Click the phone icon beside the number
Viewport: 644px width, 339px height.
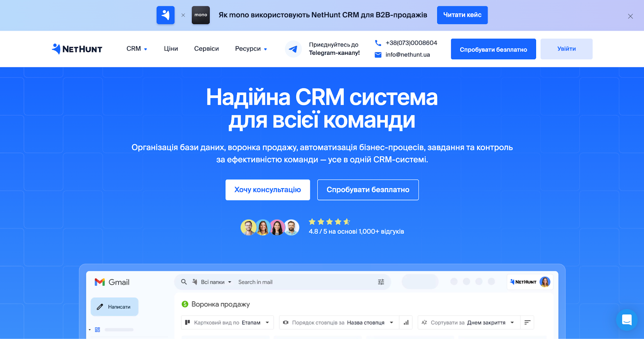378,43
